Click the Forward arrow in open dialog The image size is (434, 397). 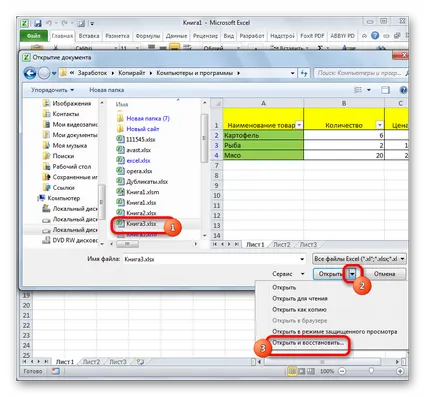click(44, 73)
